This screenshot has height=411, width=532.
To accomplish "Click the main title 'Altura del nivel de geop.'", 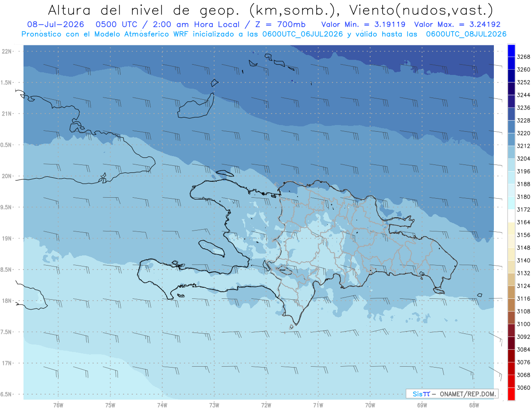I will (x=144, y=10).
